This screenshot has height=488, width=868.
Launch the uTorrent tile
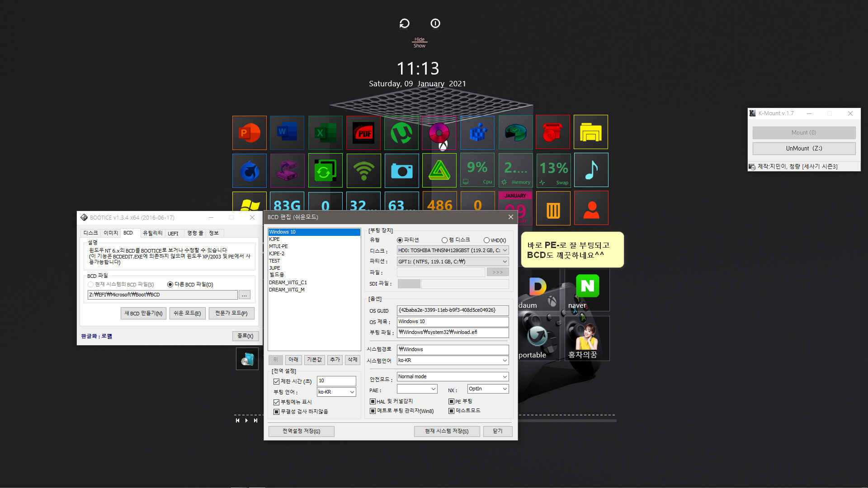pyautogui.click(x=401, y=132)
